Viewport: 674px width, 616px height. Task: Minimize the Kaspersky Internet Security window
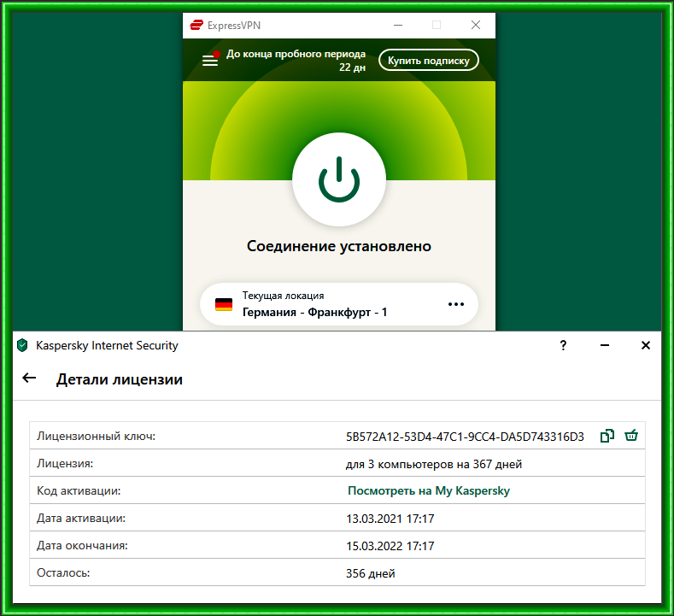pos(604,345)
